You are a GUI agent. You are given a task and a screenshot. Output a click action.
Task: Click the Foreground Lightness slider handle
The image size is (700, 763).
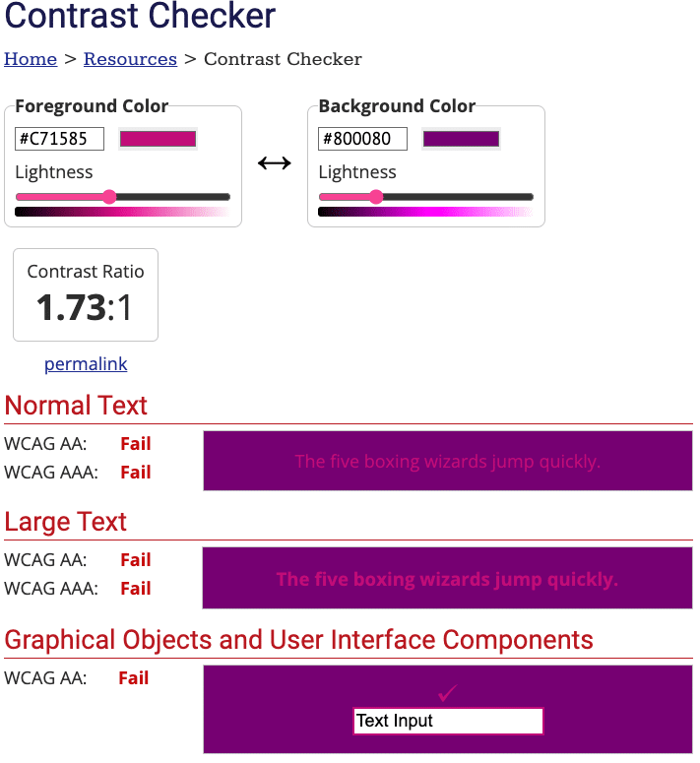pyautogui.click(x=109, y=197)
